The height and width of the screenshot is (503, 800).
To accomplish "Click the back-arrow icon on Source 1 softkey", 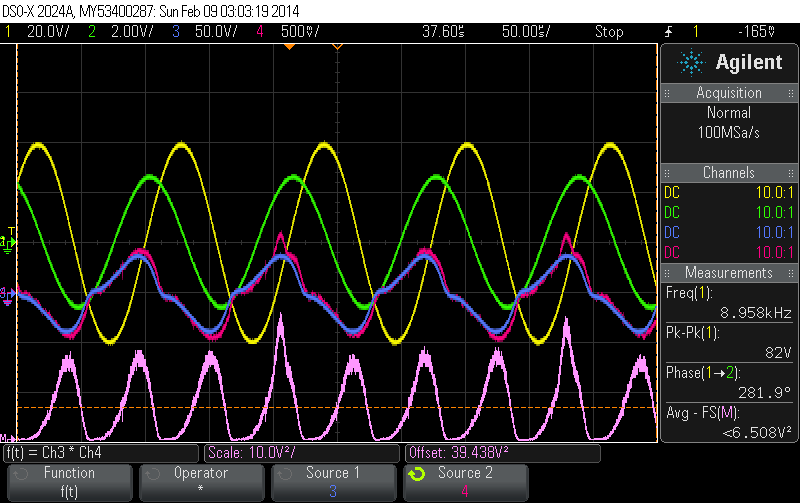I will [285, 474].
